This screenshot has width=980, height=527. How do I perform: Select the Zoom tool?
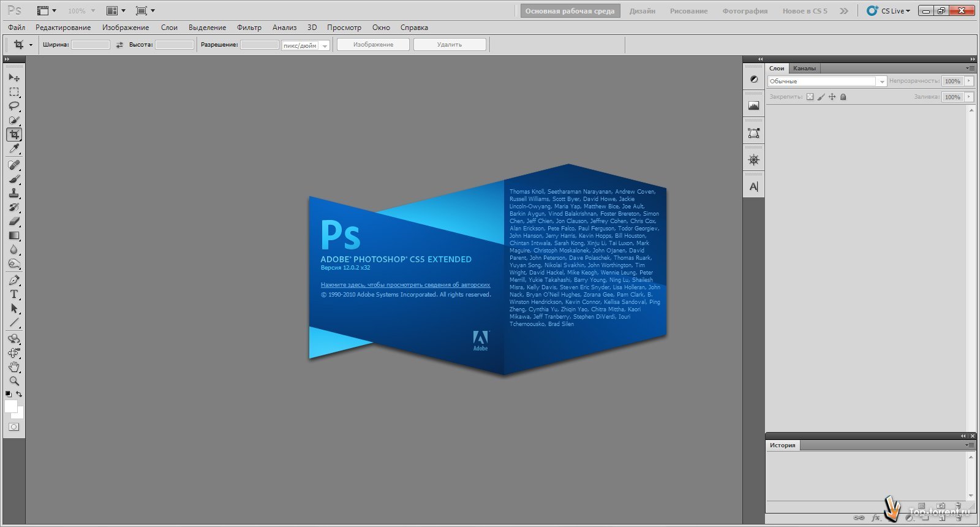14,381
